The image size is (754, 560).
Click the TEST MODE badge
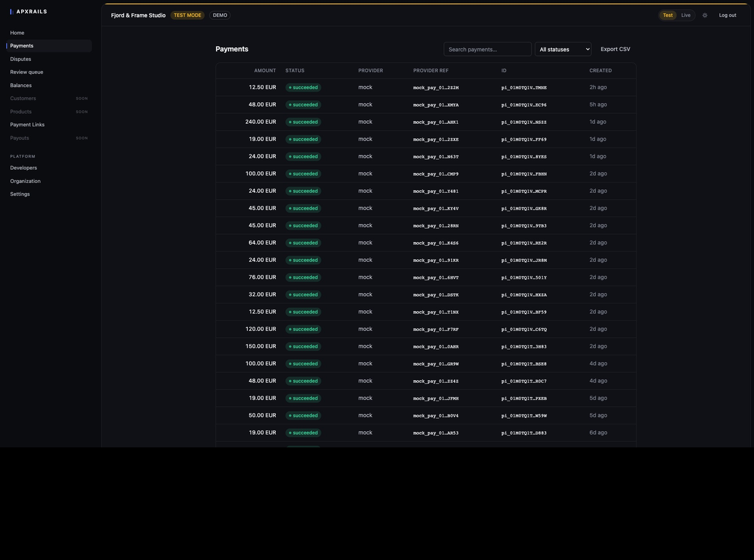(x=187, y=15)
